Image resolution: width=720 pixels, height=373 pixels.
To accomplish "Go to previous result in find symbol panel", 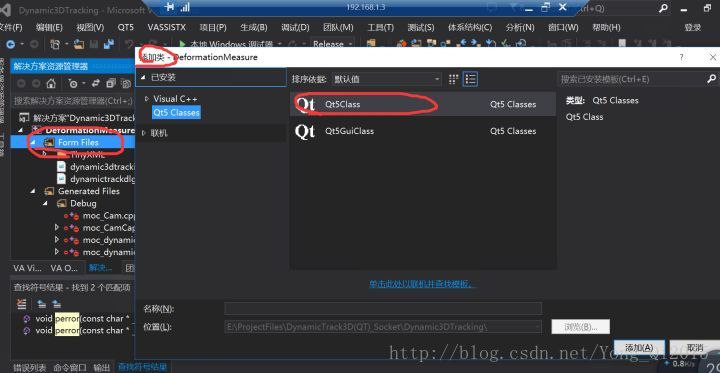I will click(x=41, y=303).
